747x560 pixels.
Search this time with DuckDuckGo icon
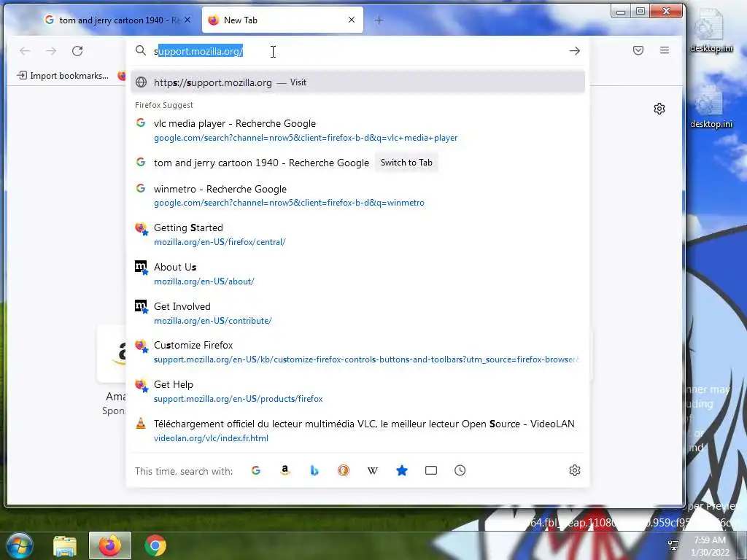click(344, 470)
